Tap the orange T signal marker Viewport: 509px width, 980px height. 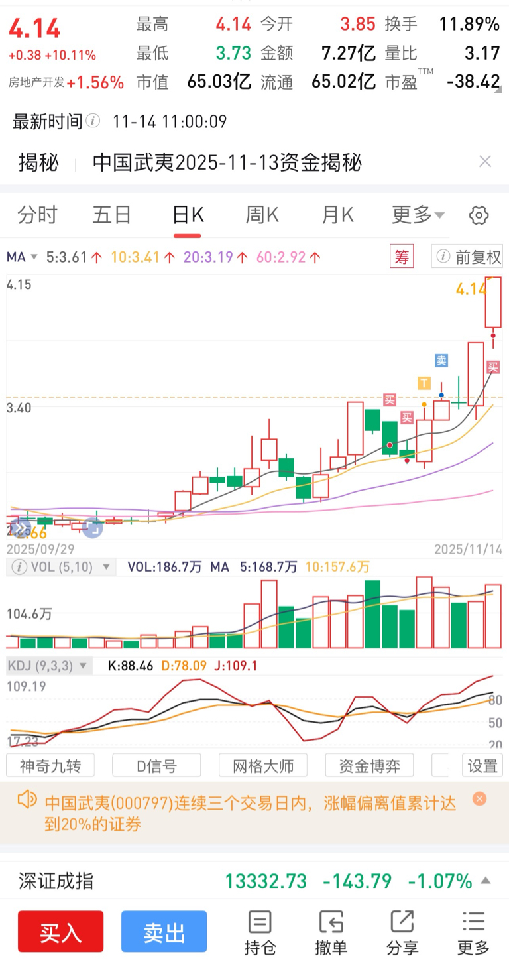[424, 383]
